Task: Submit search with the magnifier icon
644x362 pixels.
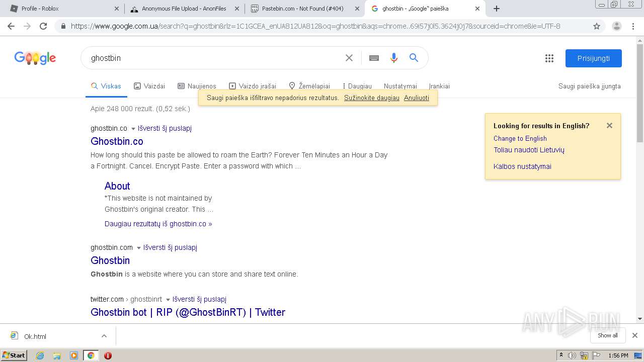Action: [x=414, y=58]
